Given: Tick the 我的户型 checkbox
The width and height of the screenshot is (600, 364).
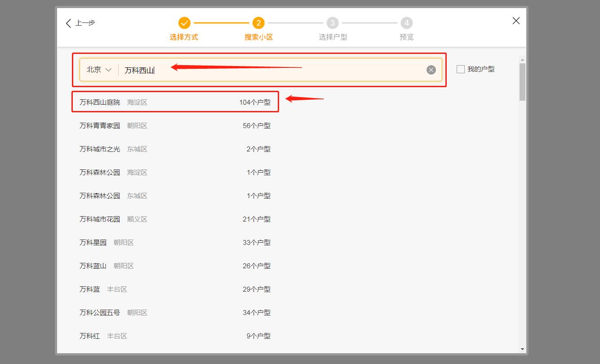Looking at the screenshot, I should coord(461,69).
